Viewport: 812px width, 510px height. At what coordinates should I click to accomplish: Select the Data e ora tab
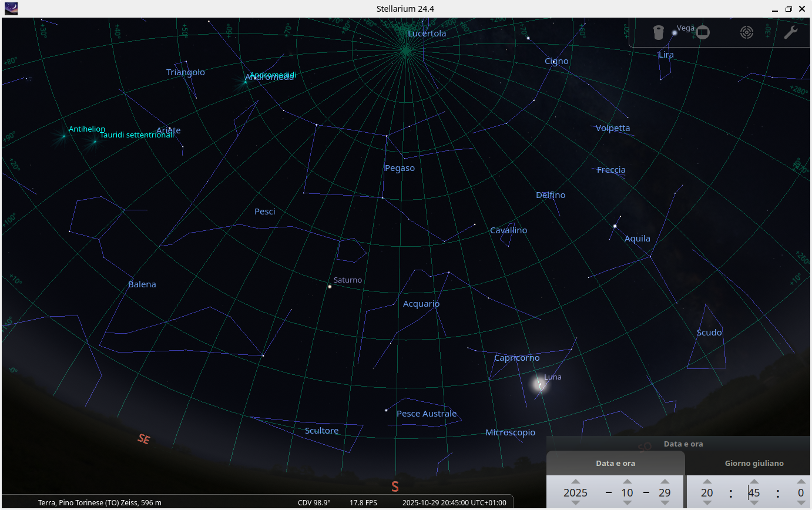[x=615, y=463]
